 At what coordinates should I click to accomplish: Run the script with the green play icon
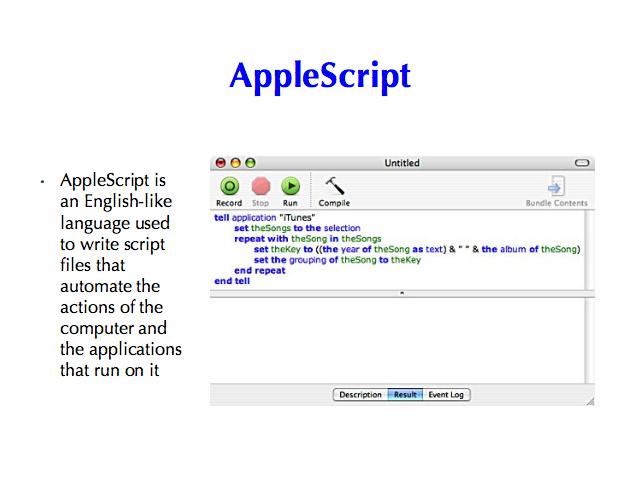(x=291, y=187)
